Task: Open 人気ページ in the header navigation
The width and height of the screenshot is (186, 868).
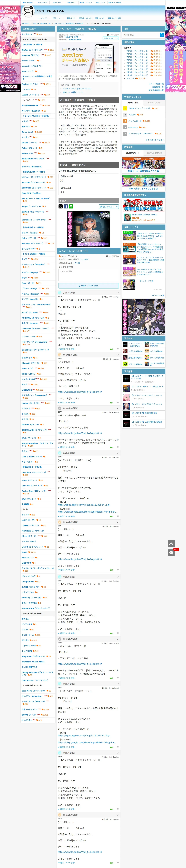Action: 56,18
